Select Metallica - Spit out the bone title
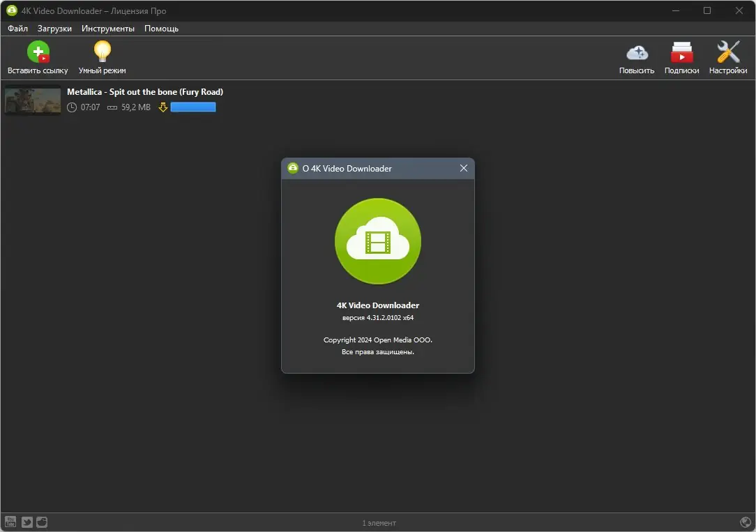756x532 pixels. click(145, 91)
